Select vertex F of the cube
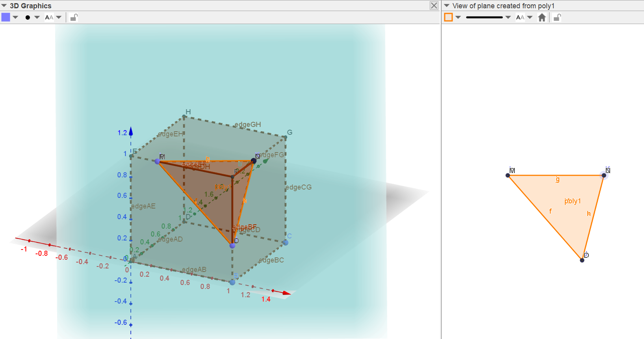The width and height of the screenshot is (644, 339). point(233,177)
